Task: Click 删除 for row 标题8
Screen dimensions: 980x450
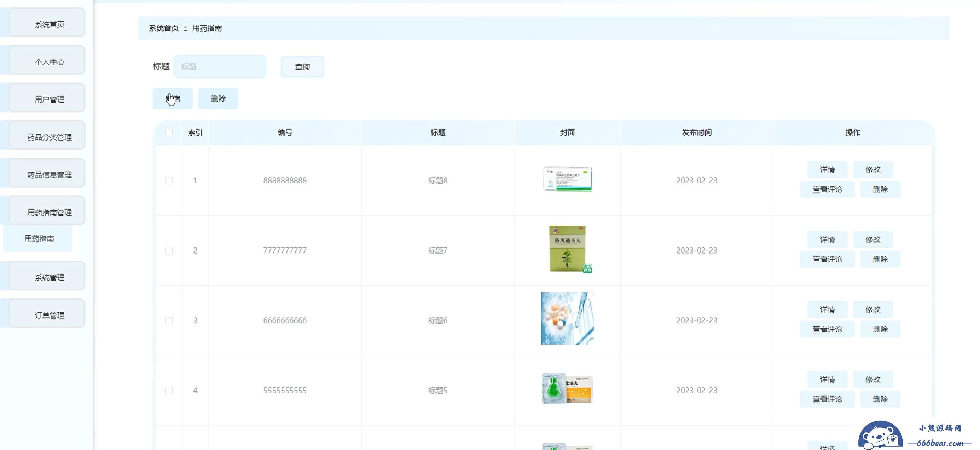Action: coord(880,189)
